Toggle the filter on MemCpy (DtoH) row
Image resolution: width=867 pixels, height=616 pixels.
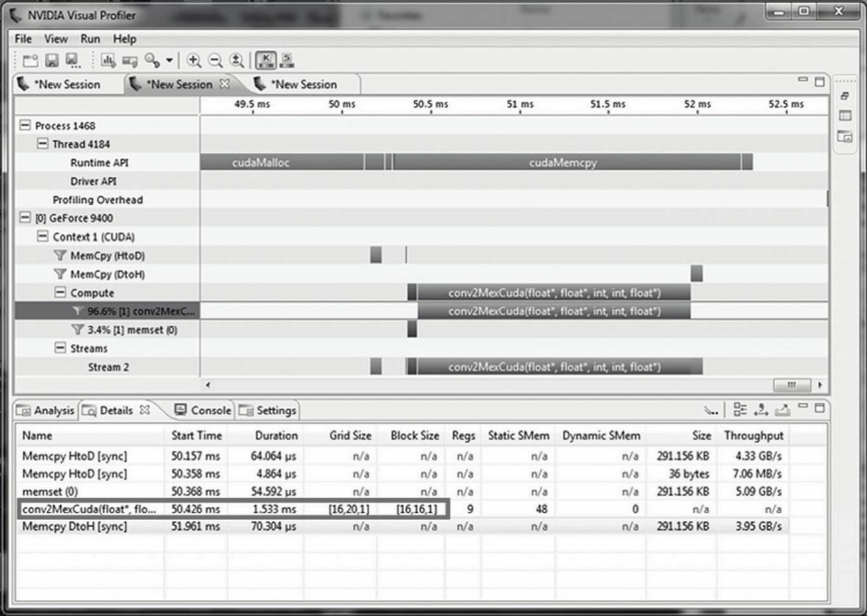click(x=60, y=274)
